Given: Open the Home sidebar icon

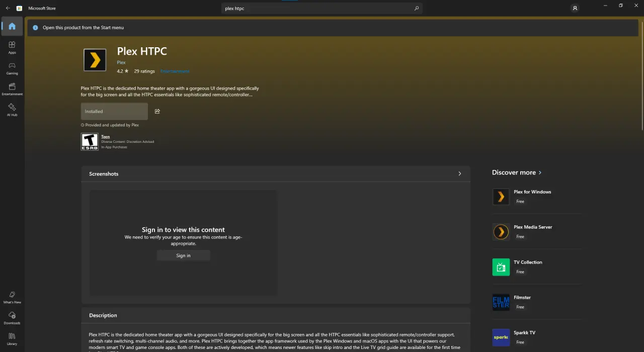Looking at the screenshot, I should [12, 26].
